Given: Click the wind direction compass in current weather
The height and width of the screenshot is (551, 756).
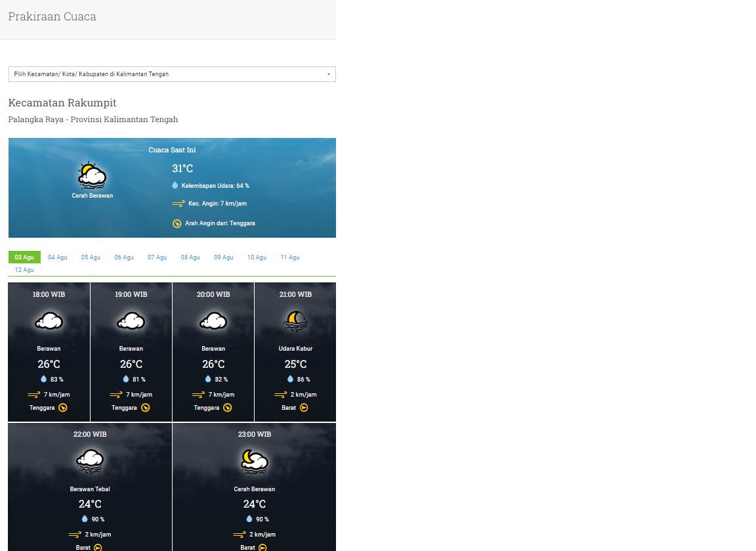Looking at the screenshot, I should coord(177,223).
